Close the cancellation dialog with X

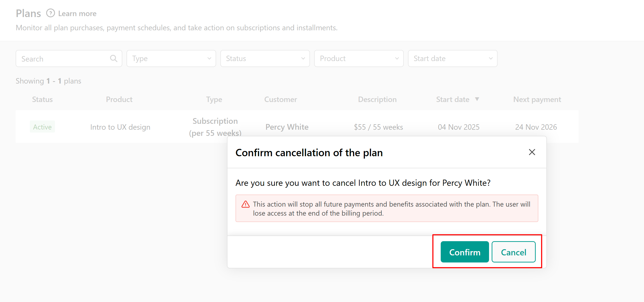click(x=532, y=152)
